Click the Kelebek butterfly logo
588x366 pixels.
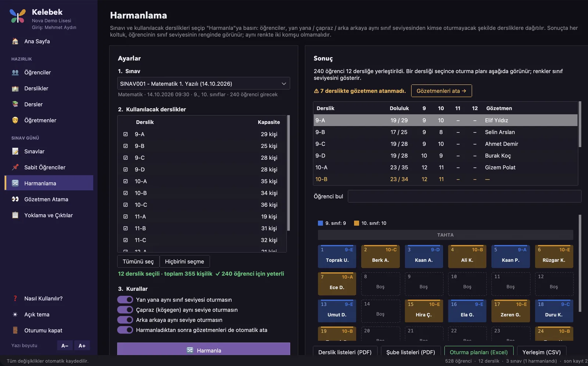17,16
